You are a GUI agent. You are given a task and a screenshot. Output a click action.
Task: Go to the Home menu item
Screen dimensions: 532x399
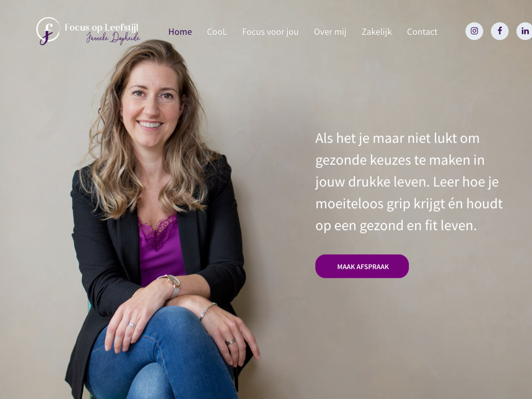pos(180,32)
